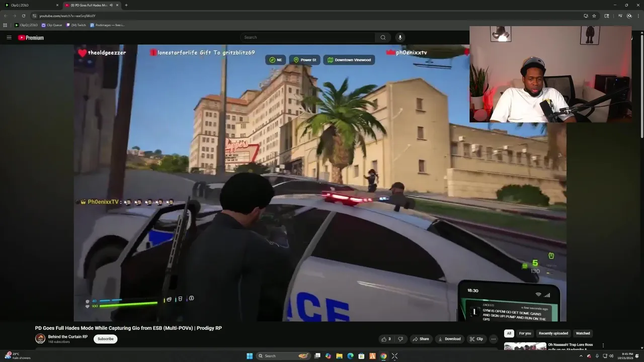
Task: Open the weather widget on taskbar
Action: [17, 356]
